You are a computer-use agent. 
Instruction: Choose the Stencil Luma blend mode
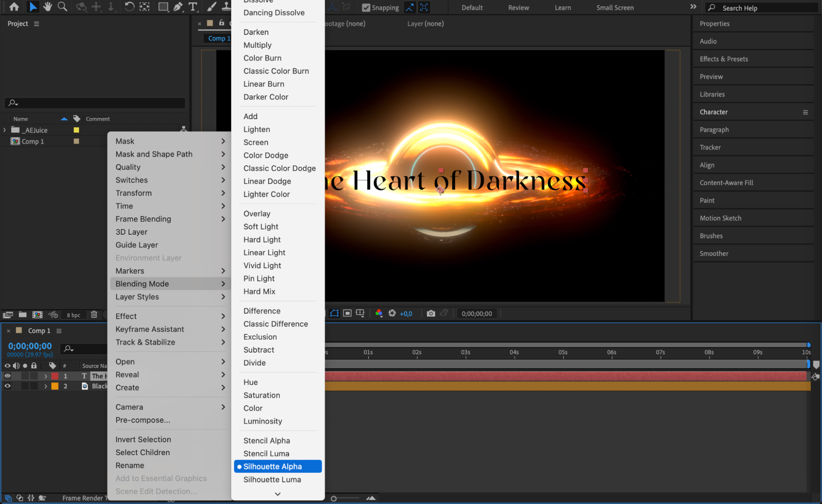click(266, 453)
